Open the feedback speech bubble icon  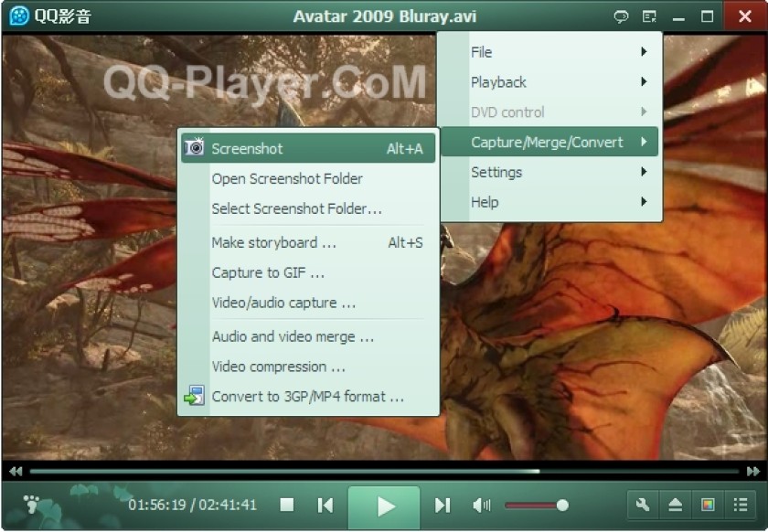(x=621, y=17)
